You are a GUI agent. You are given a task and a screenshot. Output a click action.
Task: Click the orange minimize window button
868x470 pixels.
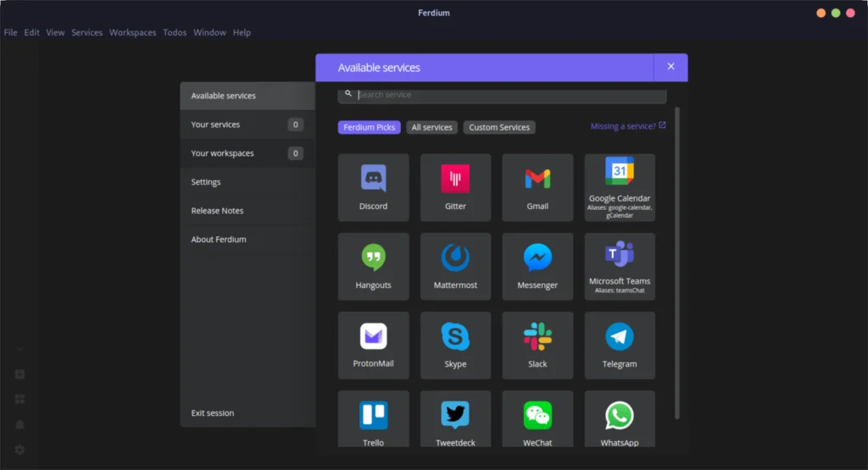(x=821, y=13)
